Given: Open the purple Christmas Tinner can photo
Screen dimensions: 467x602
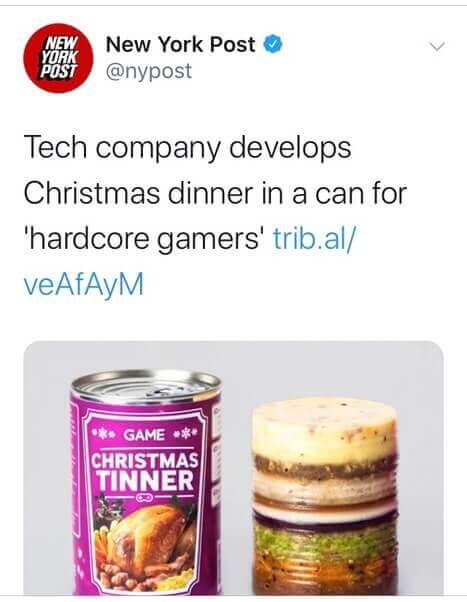Looking at the screenshot, I should [146, 482].
